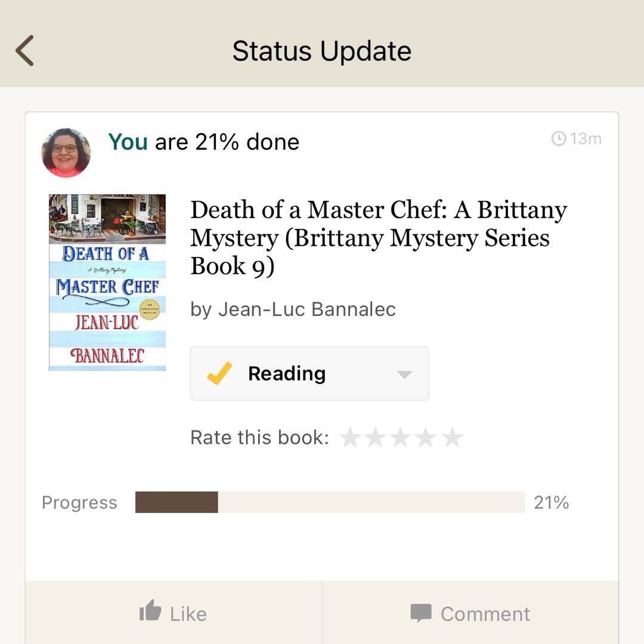This screenshot has width=644, height=644.
Task: Tap the back arrow icon
Action: click(x=25, y=51)
